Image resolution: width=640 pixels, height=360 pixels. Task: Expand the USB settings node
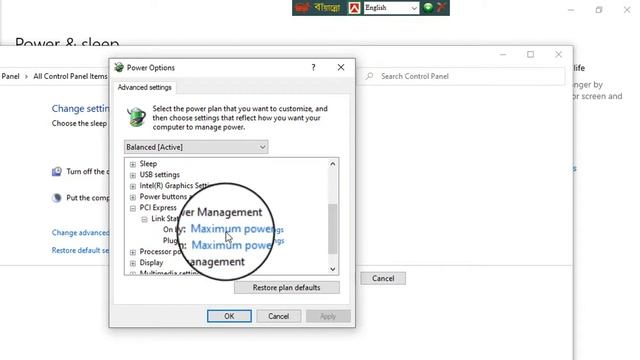pos(133,175)
